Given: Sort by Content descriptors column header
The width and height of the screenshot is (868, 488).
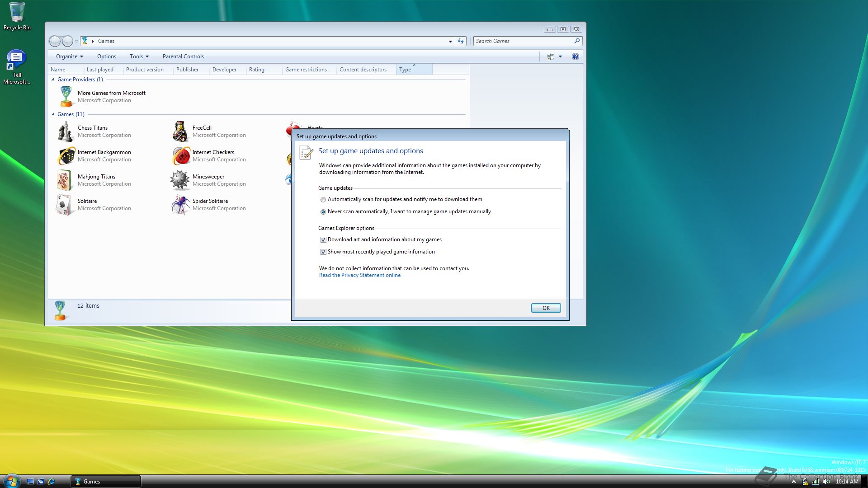Looking at the screenshot, I should coord(367,70).
